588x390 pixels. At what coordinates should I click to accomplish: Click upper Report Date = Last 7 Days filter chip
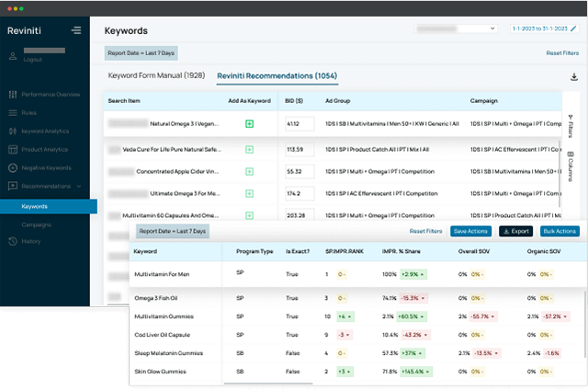[x=141, y=53]
